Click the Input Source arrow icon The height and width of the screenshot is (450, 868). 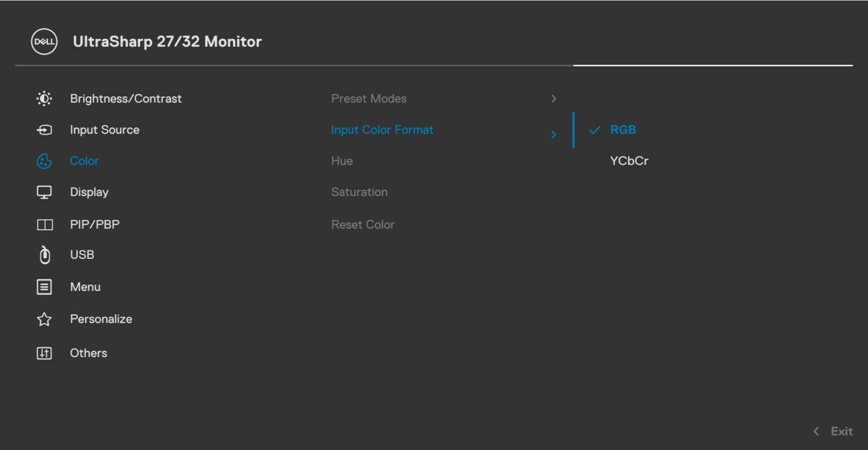point(44,129)
